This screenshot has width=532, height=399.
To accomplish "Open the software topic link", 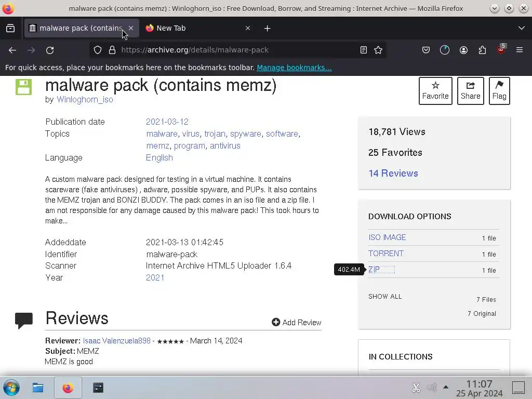I will 282,134.
